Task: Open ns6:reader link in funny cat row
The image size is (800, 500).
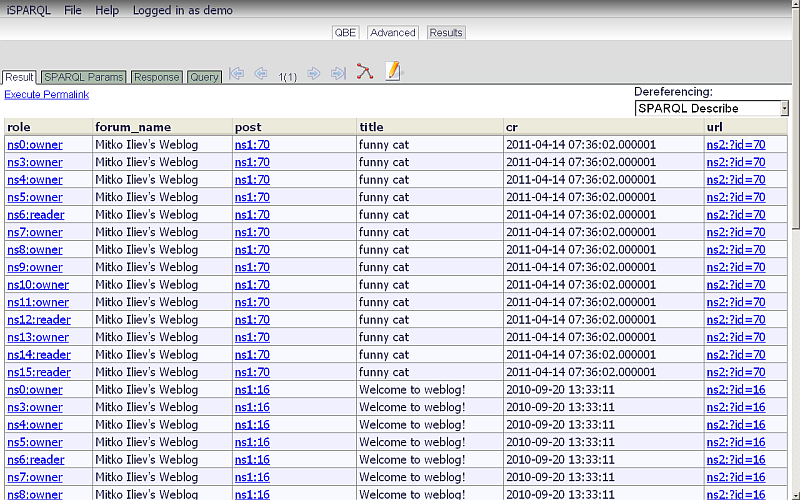Action: tap(36, 215)
